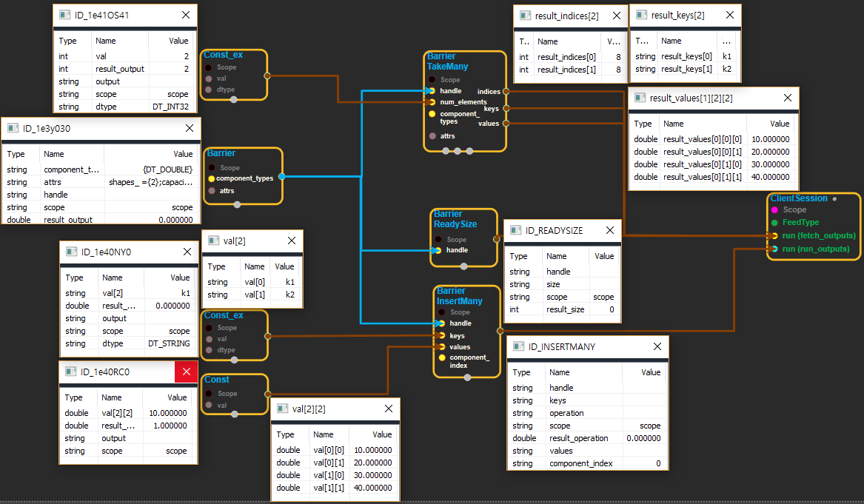Click the indices output port on BarrierTakeMany
The image size is (864, 504).
[506, 92]
